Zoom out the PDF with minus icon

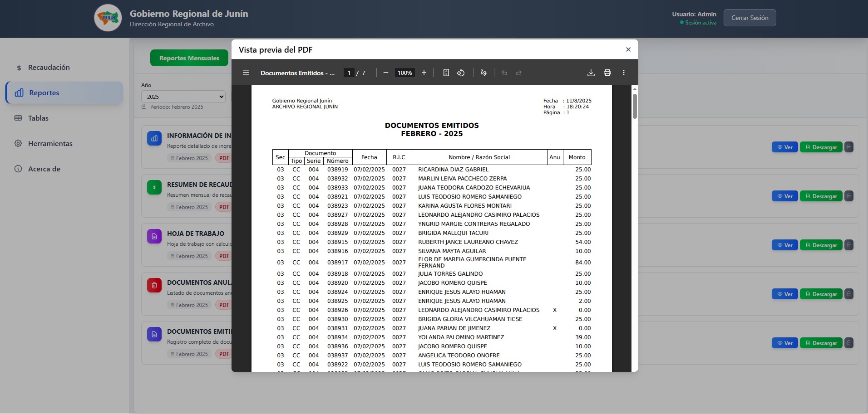(x=386, y=73)
